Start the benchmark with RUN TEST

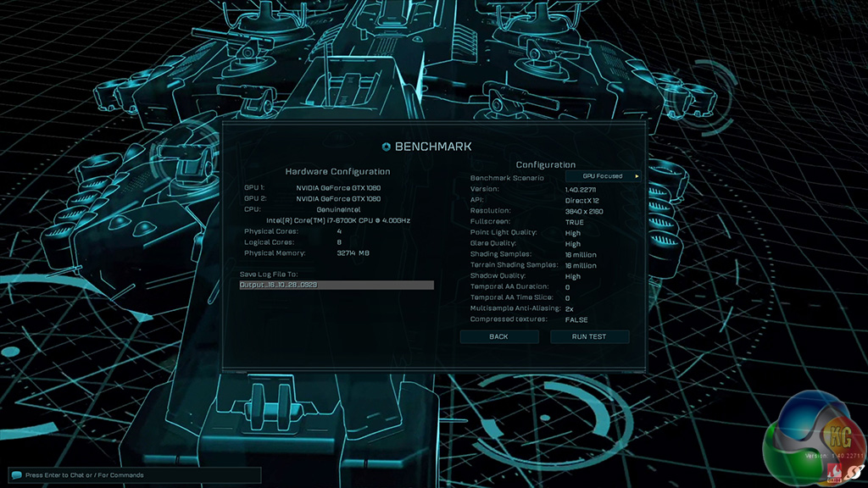point(589,336)
